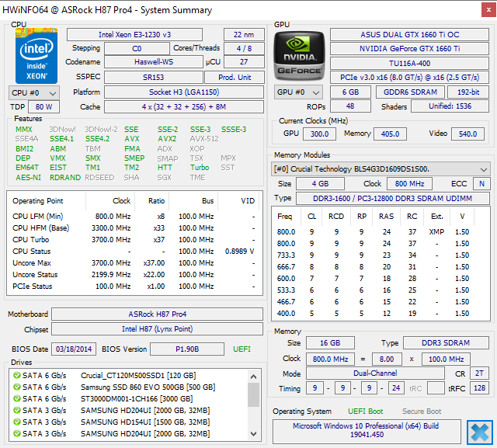Click the XMP entry in memory timings table
Viewport: 497px width, 448px height.
436,232
